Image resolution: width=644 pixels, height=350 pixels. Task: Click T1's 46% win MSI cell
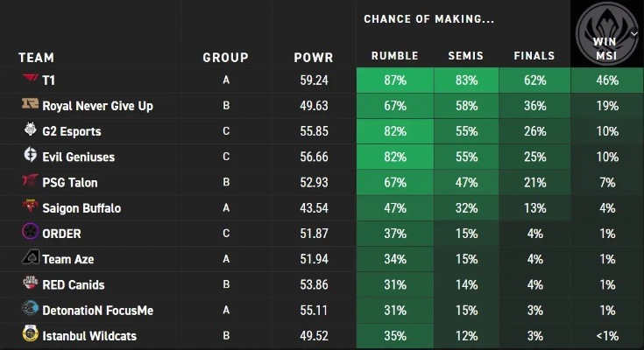[x=607, y=80]
